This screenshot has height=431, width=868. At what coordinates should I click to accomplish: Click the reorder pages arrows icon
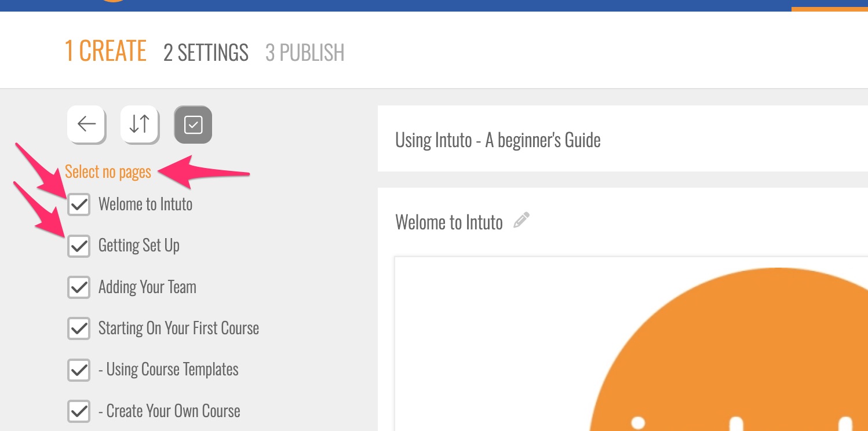[x=139, y=124]
